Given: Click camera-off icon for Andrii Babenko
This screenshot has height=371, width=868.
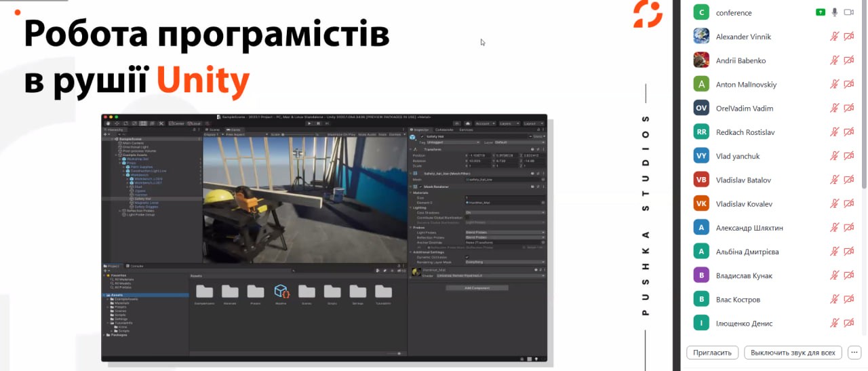Looking at the screenshot, I should (x=848, y=60).
